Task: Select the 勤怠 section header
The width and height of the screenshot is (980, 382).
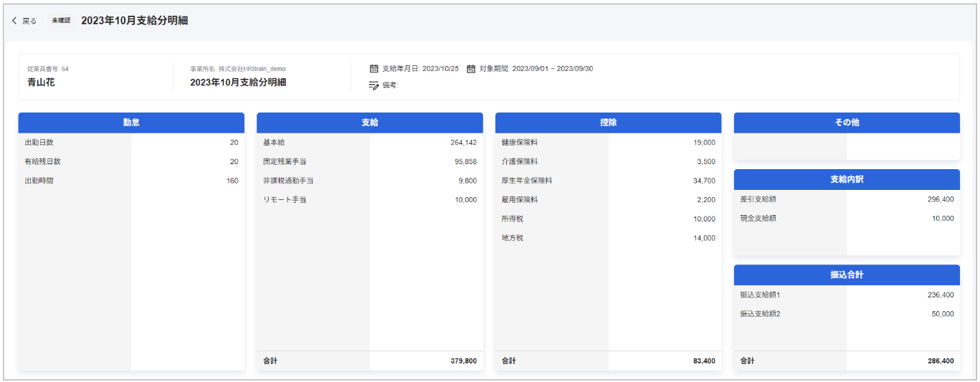Action: 131,123
